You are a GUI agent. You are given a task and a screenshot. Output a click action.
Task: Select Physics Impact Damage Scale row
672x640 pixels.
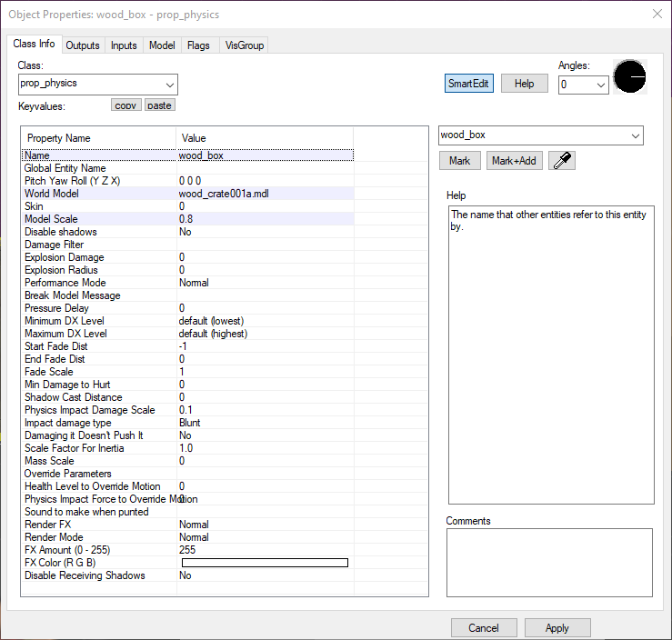point(187,410)
